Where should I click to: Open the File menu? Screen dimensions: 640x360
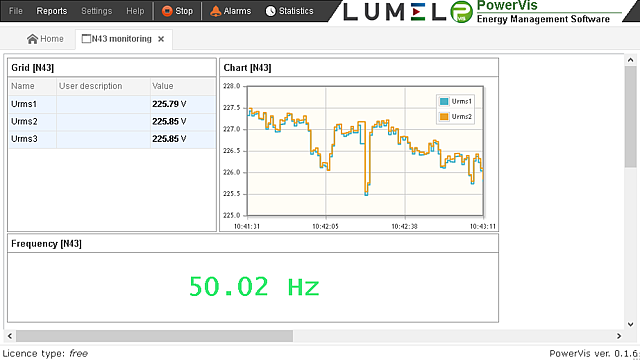click(x=16, y=11)
